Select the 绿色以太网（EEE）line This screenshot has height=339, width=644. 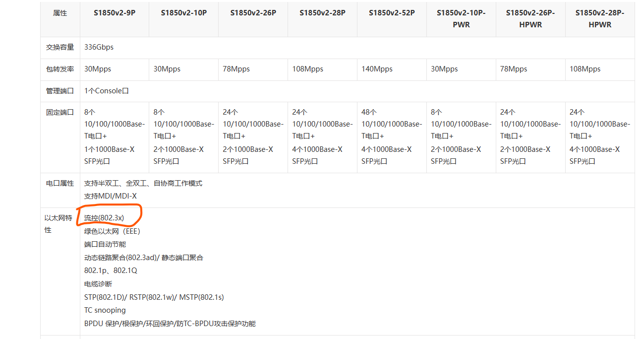coord(113,231)
